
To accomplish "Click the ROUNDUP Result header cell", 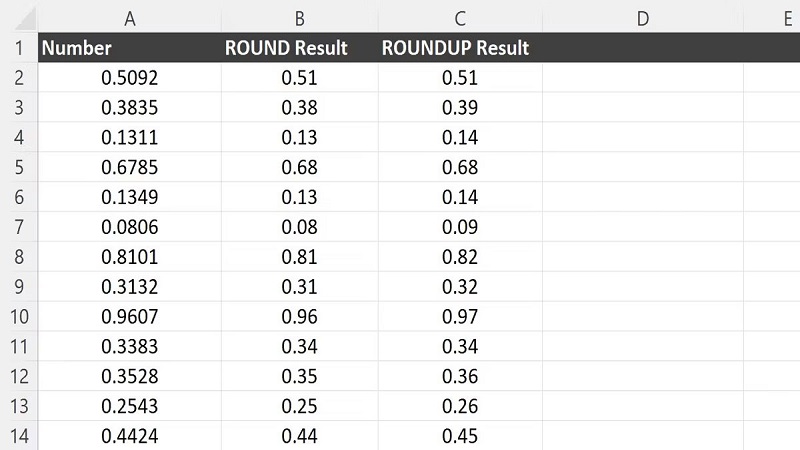I will click(x=460, y=48).
